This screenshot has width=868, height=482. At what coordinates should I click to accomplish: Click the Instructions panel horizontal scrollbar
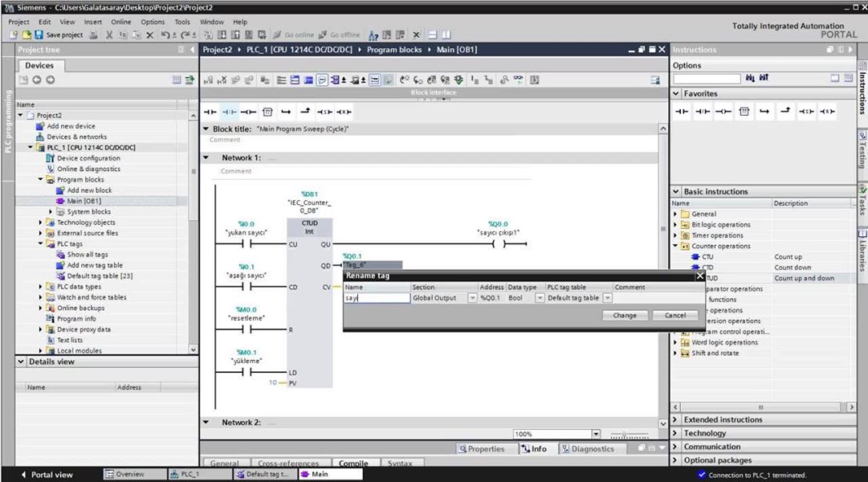point(763,407)
